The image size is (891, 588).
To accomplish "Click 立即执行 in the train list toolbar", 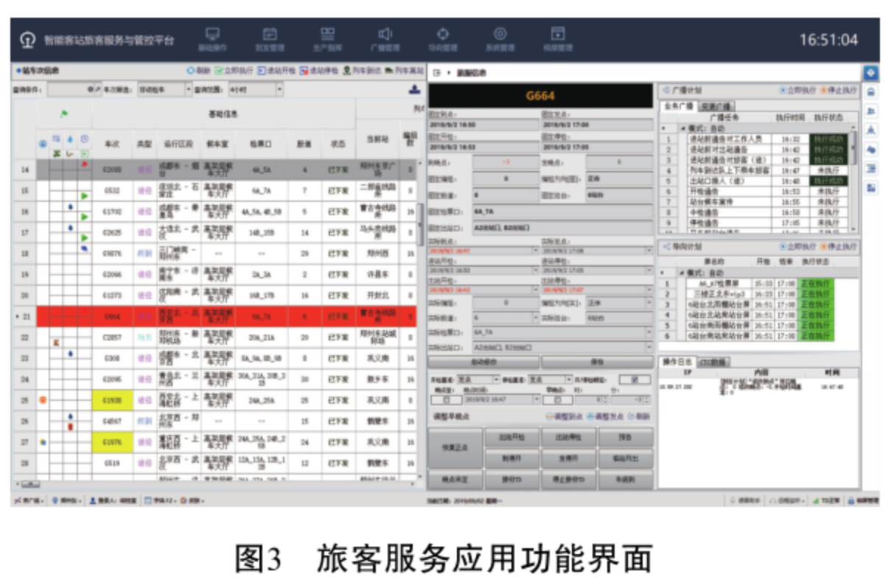I will pos(234,71).
